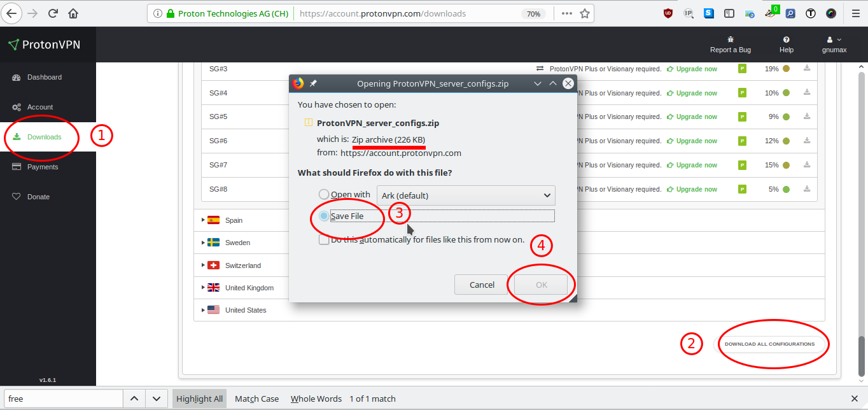
Task: Open browser home page icon
Action: click(73, 13)
